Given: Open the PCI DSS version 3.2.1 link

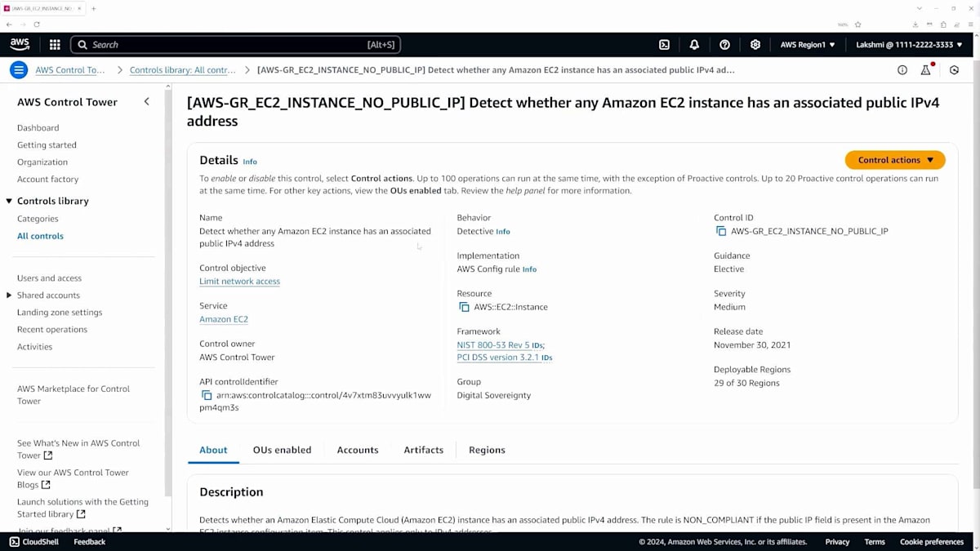Looking at the screenshot, I should point(498,358).
